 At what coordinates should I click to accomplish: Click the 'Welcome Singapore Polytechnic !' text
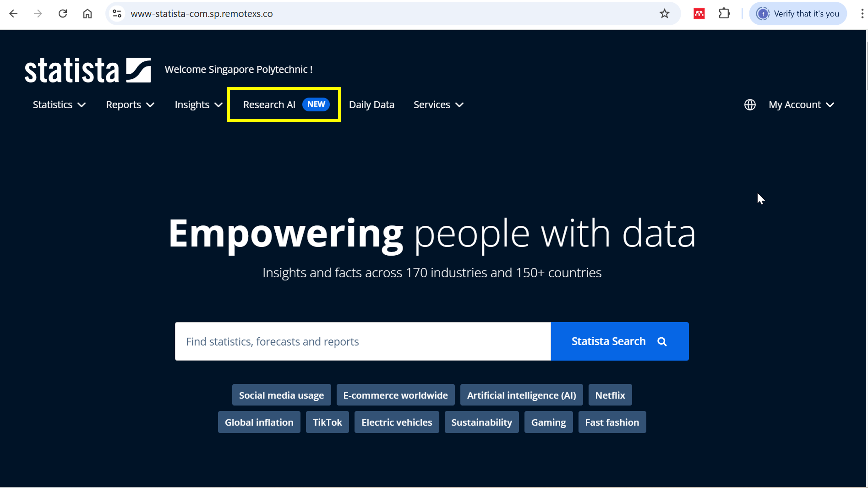tap(239, 69)
